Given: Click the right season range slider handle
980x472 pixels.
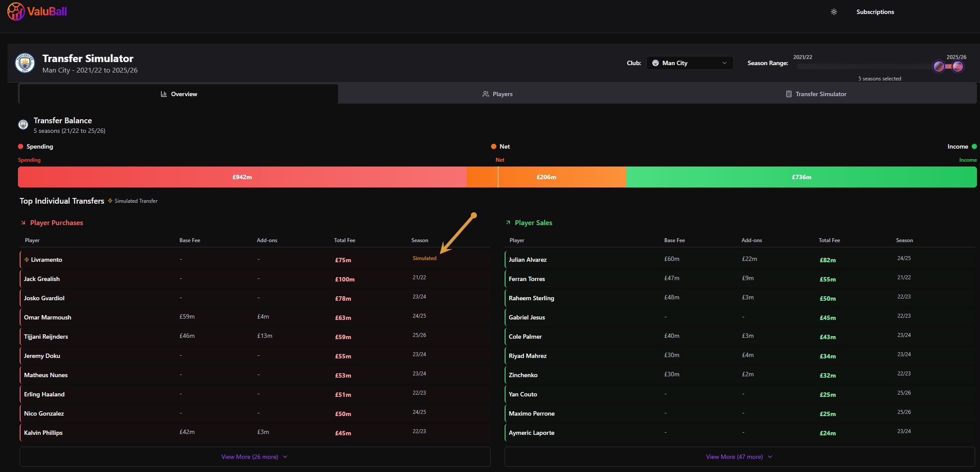Looking at the screenshot, I should coord(958,66).
